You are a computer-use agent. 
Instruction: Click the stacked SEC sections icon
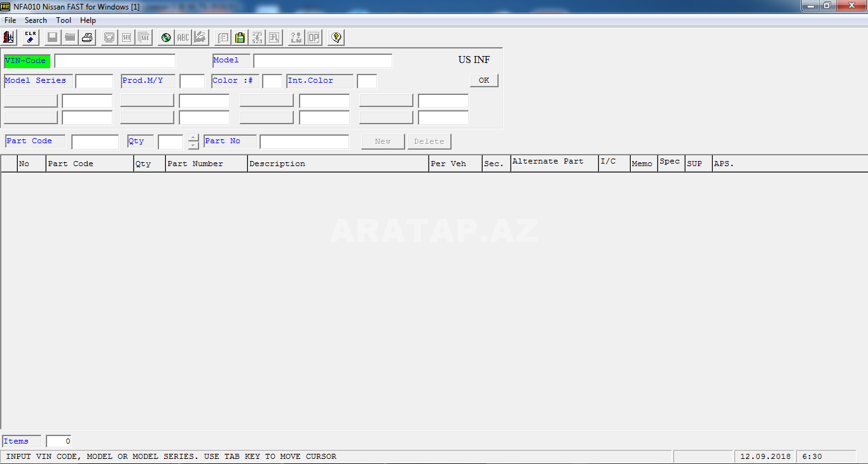click(x=144, y=38)
